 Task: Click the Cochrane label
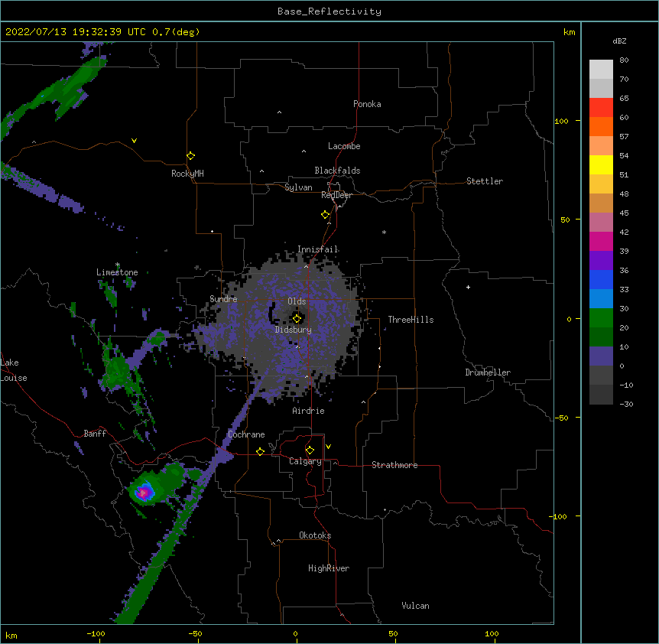(246, 434)
